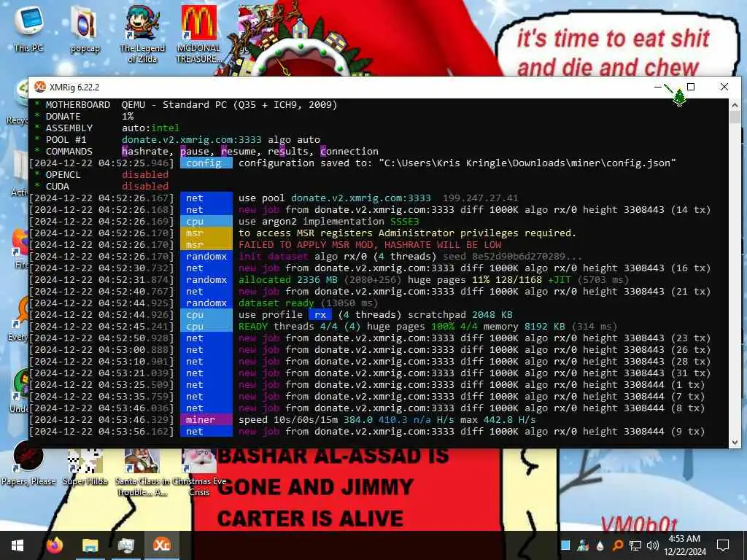Viewport: 747px width, 560px height.
Task: Open Santa Claus in Trouble shortcut
Action: (x=142, y=472)
